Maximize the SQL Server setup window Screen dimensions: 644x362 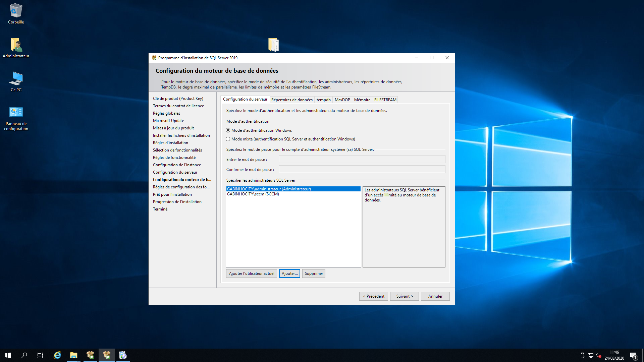432,58
